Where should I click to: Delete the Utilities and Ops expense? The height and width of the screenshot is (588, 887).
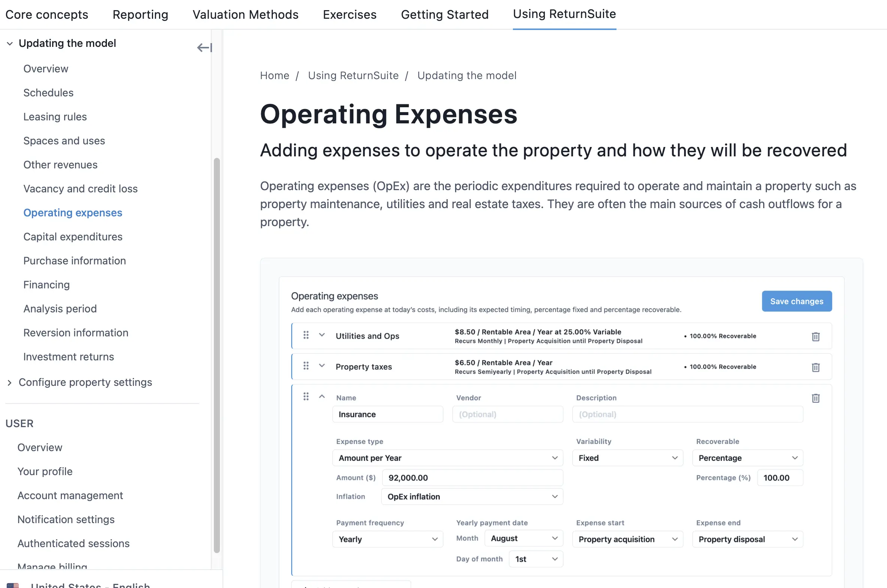click(816, 336)
